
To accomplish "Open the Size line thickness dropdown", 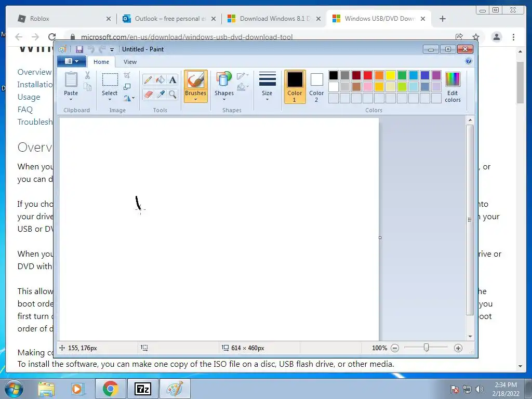I will pos(267,87).
